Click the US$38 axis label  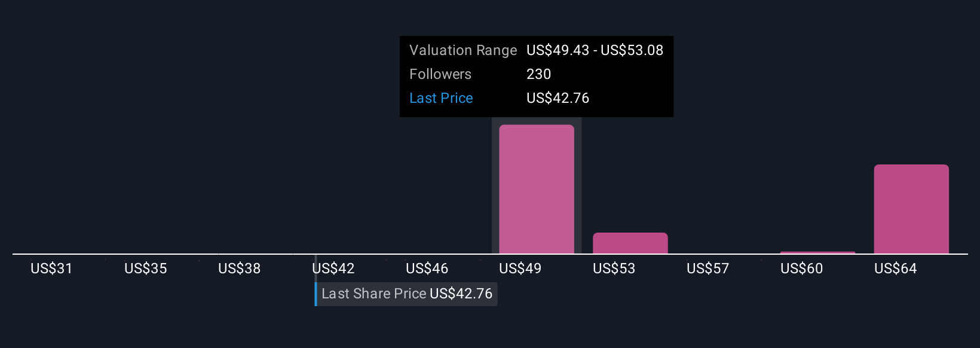click(x=239, y=268)
